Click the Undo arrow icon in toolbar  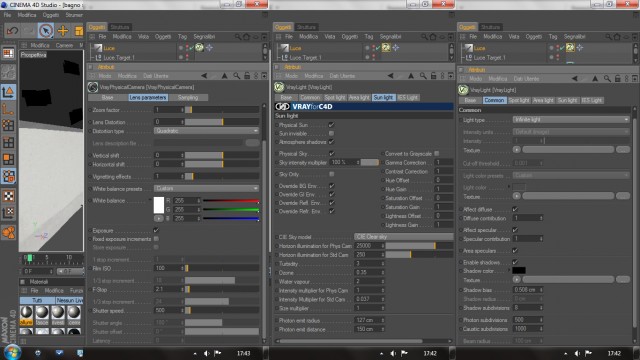point(12,31)
